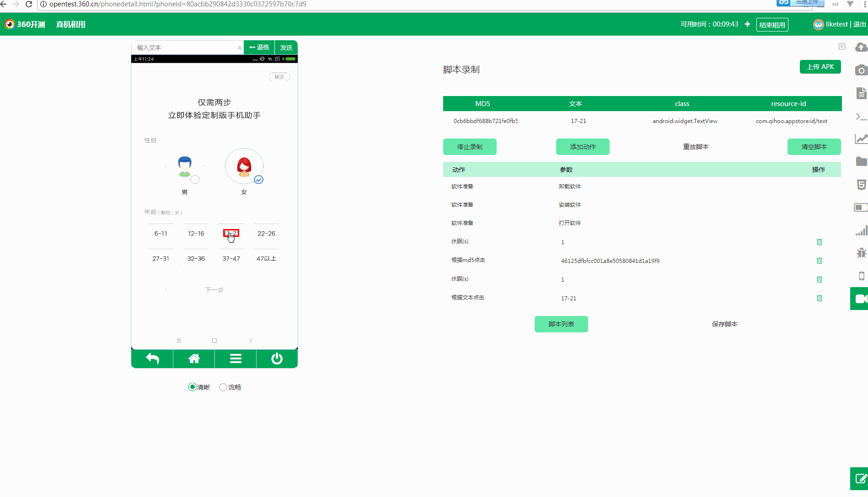Tap the phone home button
The width and height of the screenshot is (868, 497).
click(x=194, y=359)
